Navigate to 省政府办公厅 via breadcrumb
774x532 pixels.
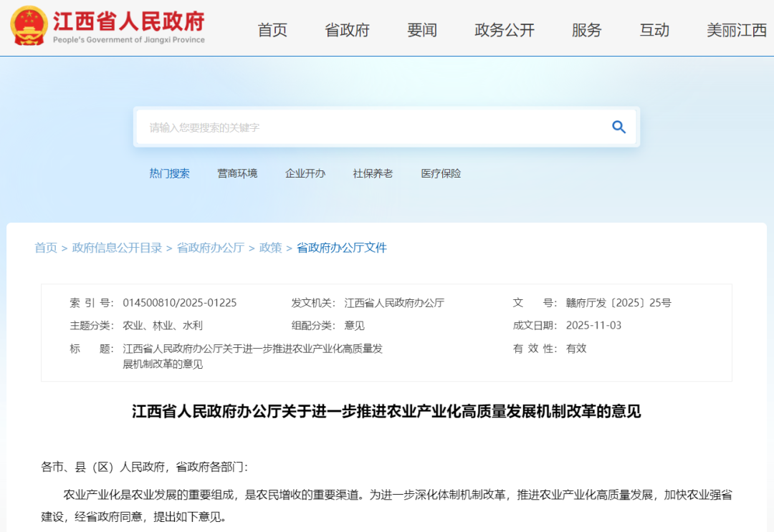(211, 247)
